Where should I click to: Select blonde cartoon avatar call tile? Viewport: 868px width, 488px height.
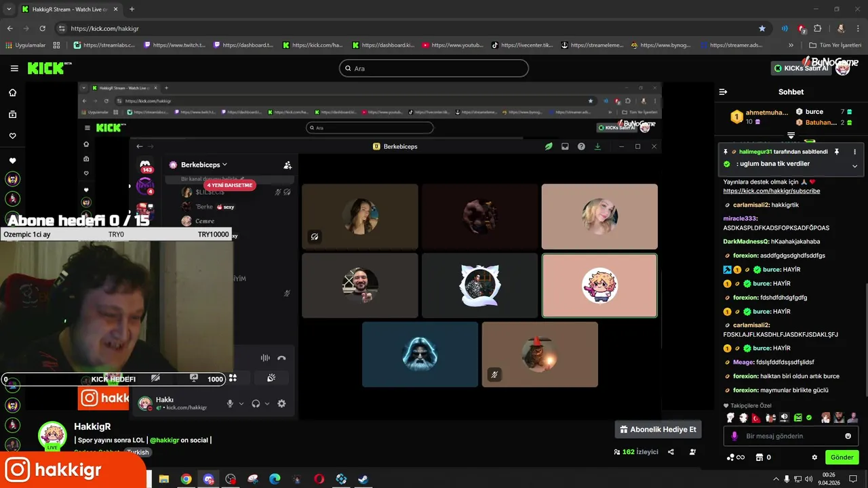(x=599, y=285)
